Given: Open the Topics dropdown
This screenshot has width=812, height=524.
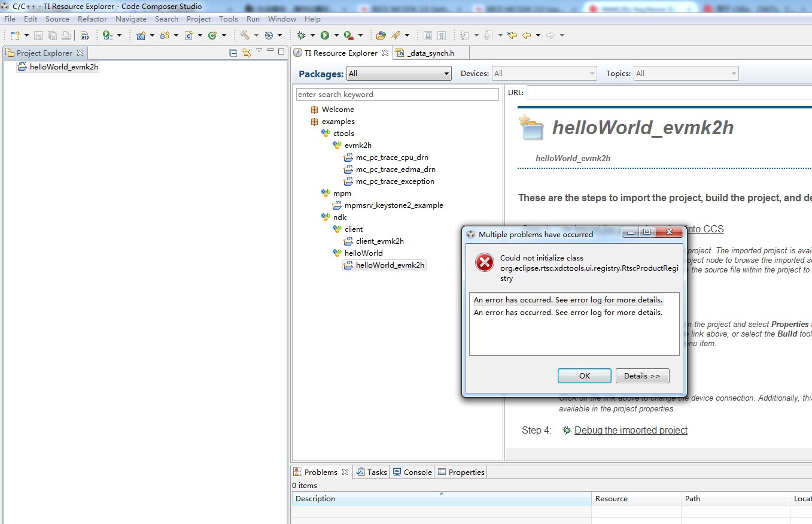Looking at the screenshot, I should click(x=686, y=74).
